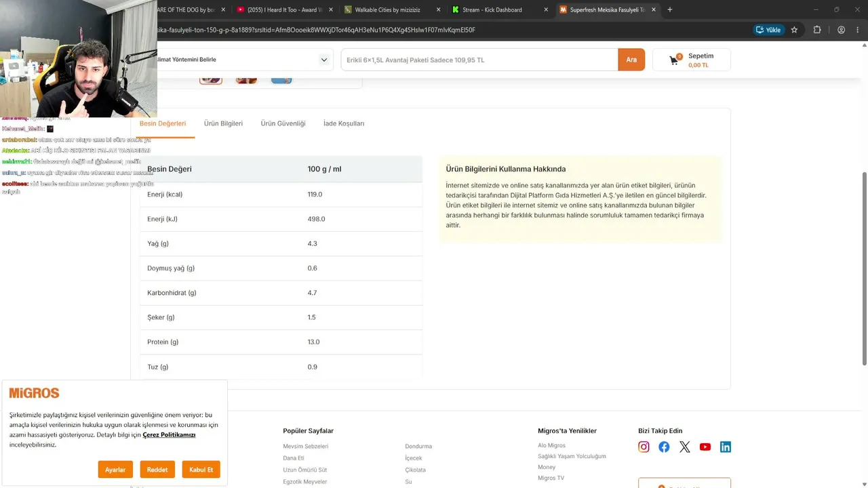Click the Migros logo in cookie banner

(34, 393)
